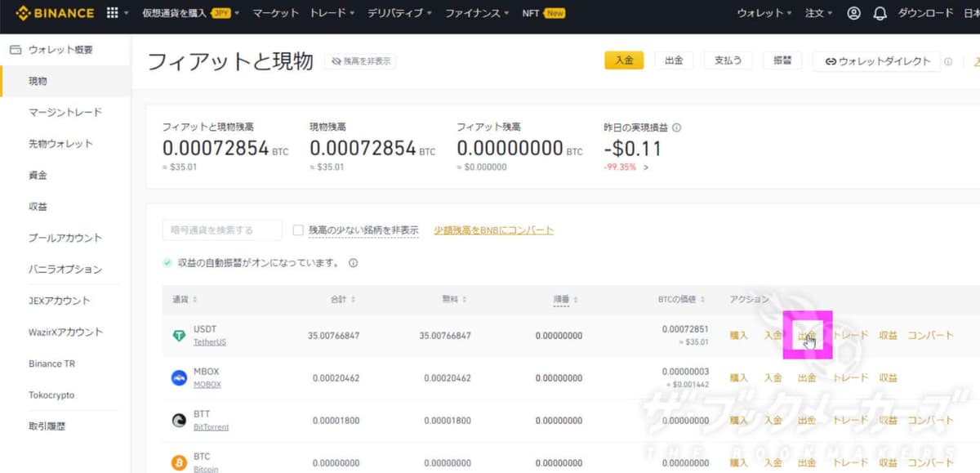The height and width of the screenshot is (473, 980).
Task: Open the apps grid menu icon
Action: click(x=113, y=13)
